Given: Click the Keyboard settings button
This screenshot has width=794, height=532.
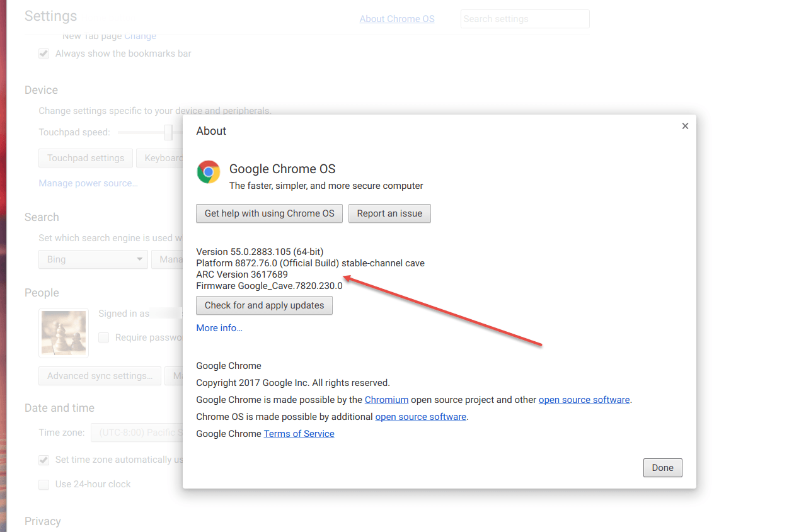Looking at the screenshot, I should 161,158.
